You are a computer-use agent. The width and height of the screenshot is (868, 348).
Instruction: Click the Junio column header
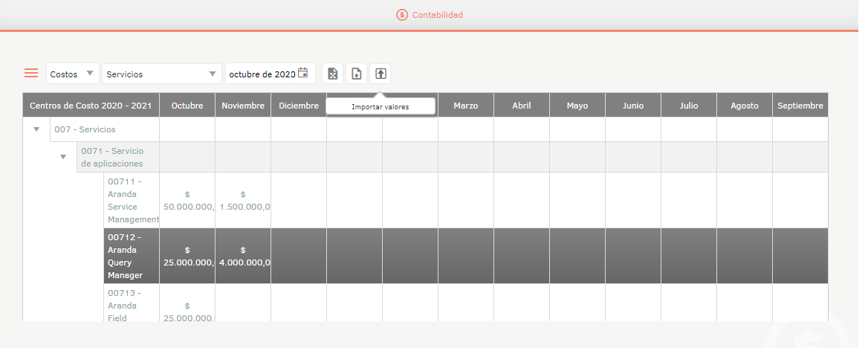tap(632, 106)
